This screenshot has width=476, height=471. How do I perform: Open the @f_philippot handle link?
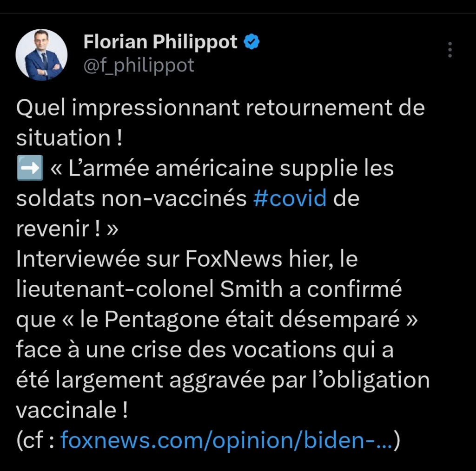click(139, 65)
